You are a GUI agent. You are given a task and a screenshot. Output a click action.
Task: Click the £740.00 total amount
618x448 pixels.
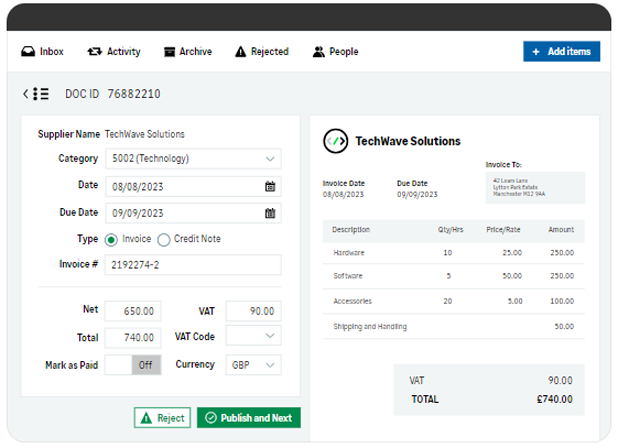click(x=555, y=399)
